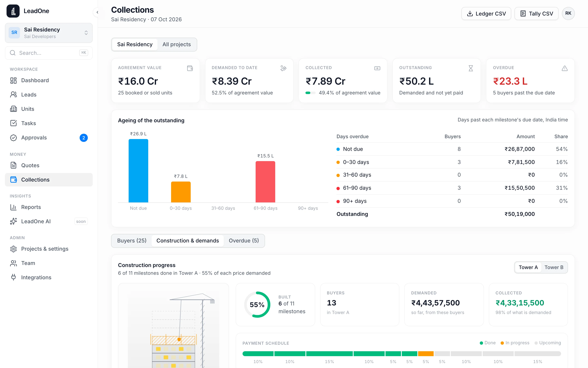Image resolution: width=588 pixels, height=368 pixels.
Task: Click the red 61–90 days bar
Action: coord(265,182)
